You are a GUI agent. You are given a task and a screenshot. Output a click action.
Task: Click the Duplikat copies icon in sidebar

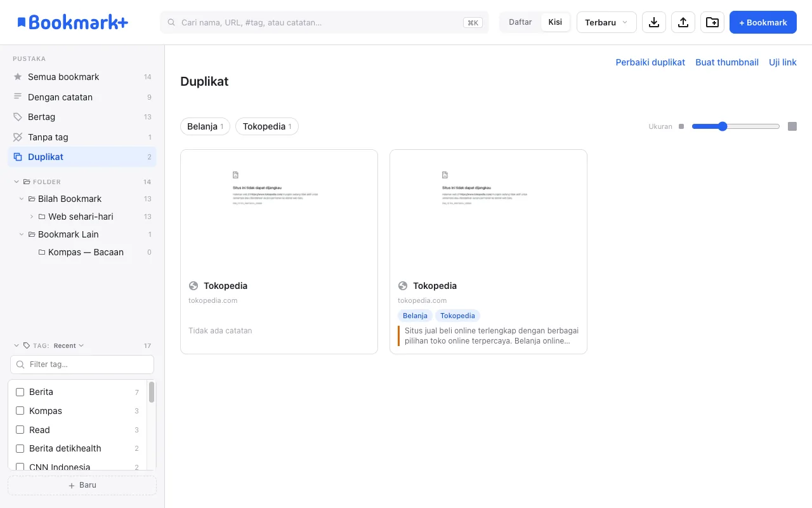tap(18, 157)
